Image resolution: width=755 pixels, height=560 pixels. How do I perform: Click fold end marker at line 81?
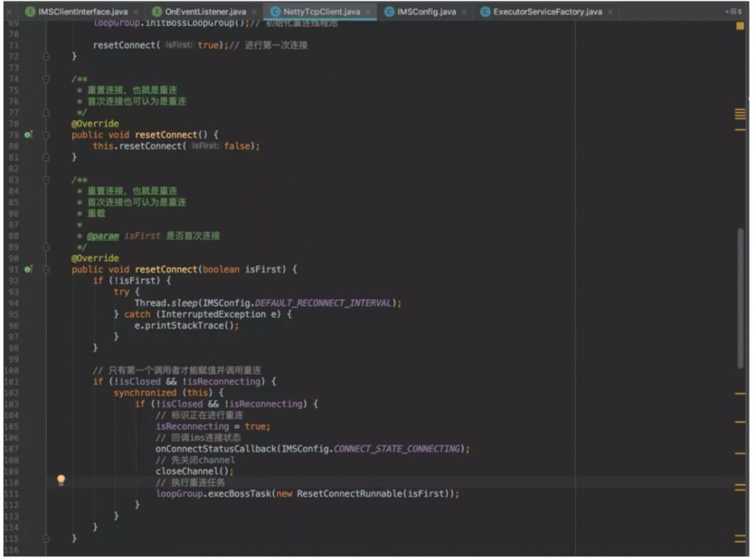coord(46,158)
